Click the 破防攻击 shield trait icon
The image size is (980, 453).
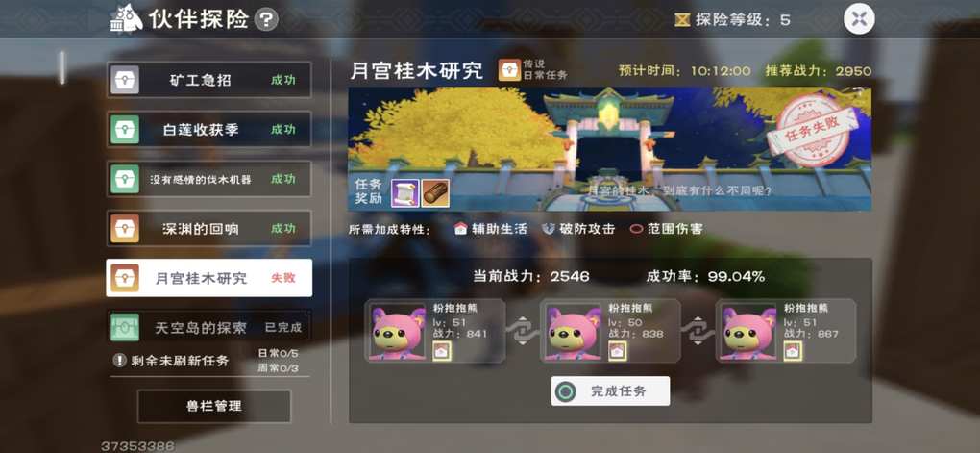pyautogui.click(x=549, y=229)
